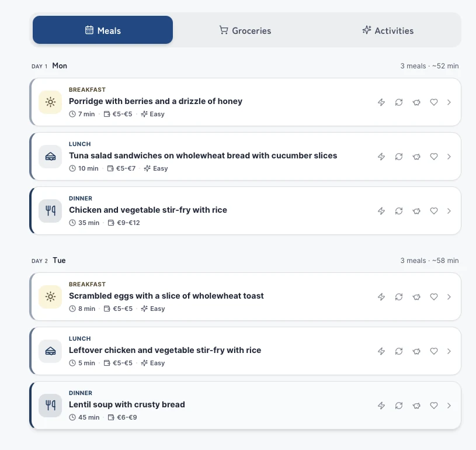This screenshot has height=450, width=476.
Task: Click piggy bank icon on Leftover chicken lunch
Action: [416, 351]
